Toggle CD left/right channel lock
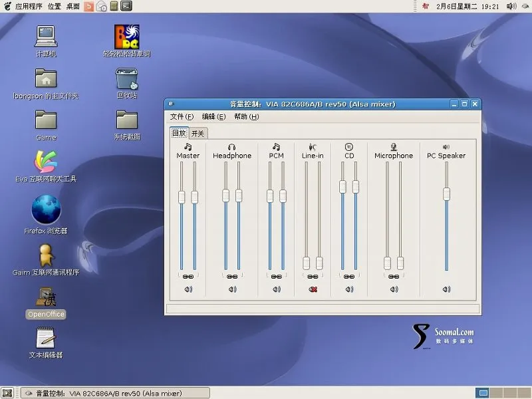The height and width of the screenshot is (399, 532). pos(349,277)
